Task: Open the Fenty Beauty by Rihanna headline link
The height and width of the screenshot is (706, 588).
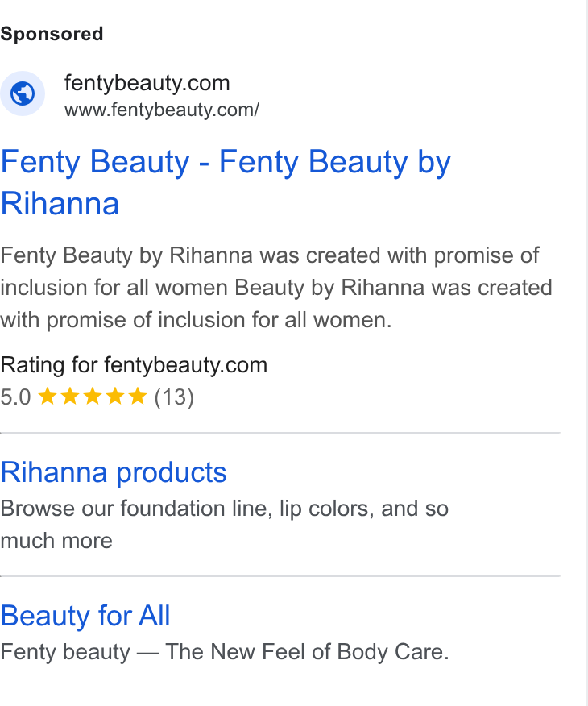Action: click(x=226, y=182)
